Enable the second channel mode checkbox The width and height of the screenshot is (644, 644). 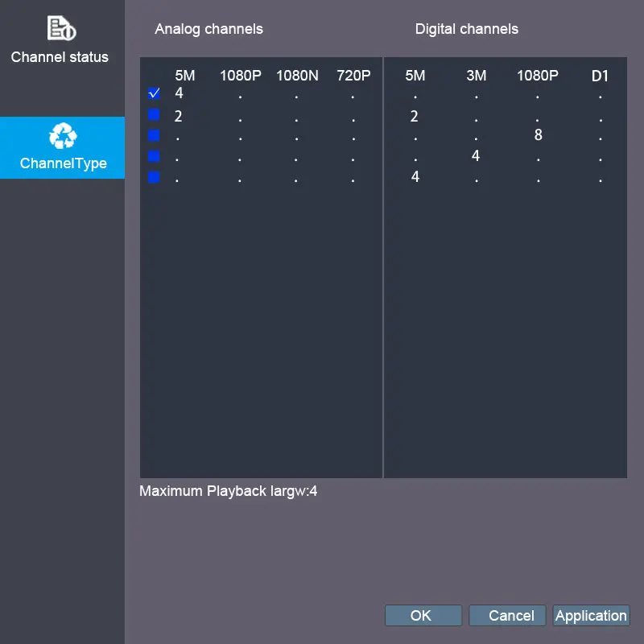154,114
